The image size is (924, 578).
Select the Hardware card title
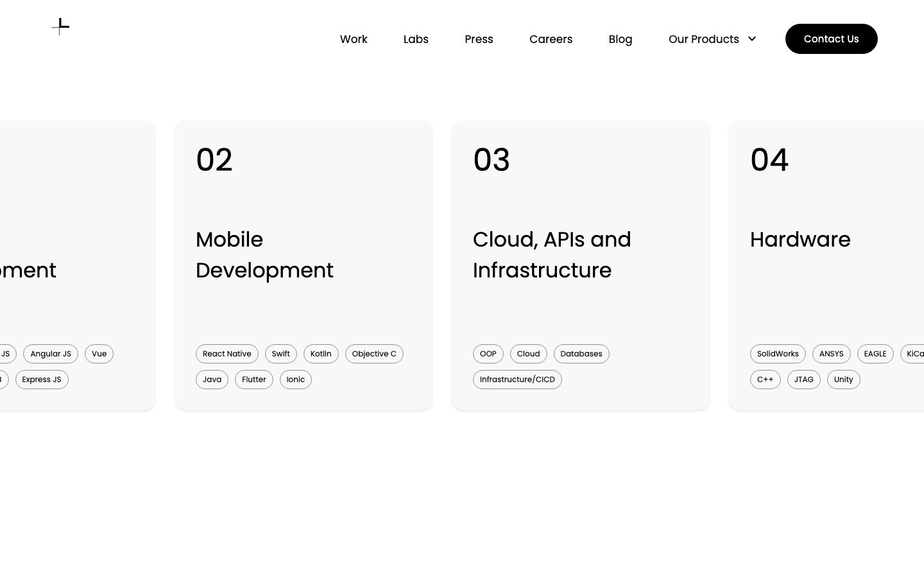click(x=800, y=240)
